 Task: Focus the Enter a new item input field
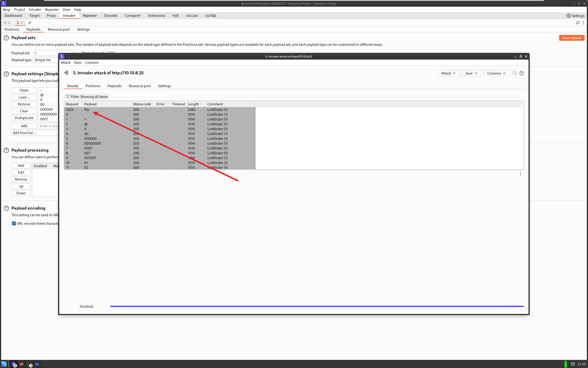[x=48, y=126]
